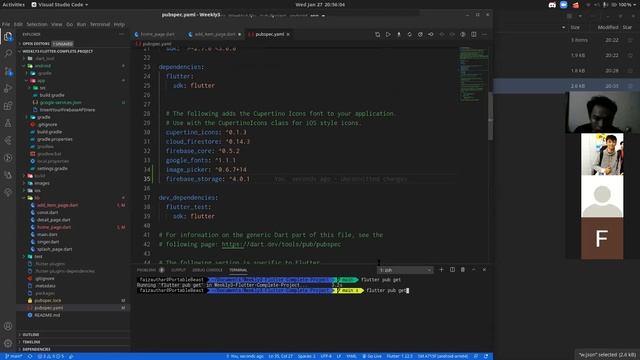
Task: Close the terminal panel with the X icon
Action: tap(484, 269)
